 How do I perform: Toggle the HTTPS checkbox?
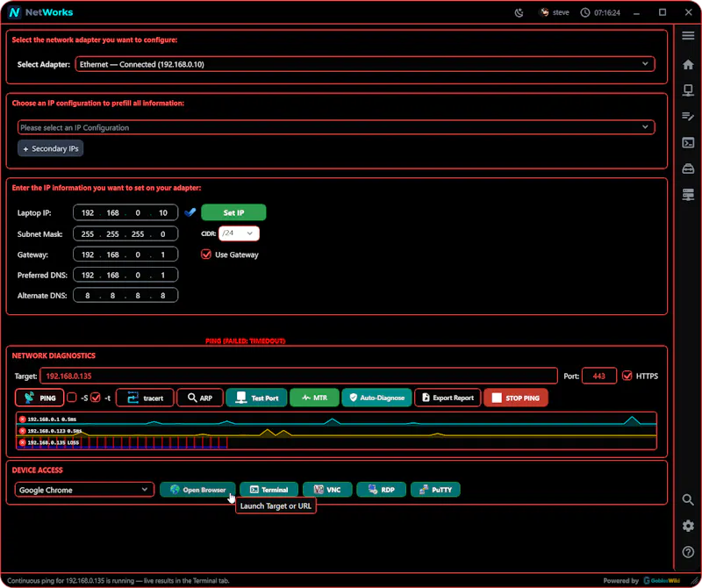click(627, 376)
